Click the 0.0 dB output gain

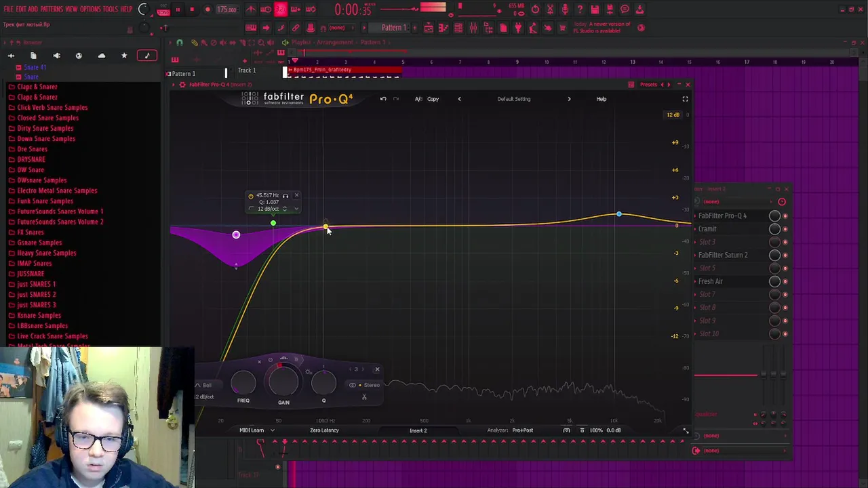[x=614, y=430]
